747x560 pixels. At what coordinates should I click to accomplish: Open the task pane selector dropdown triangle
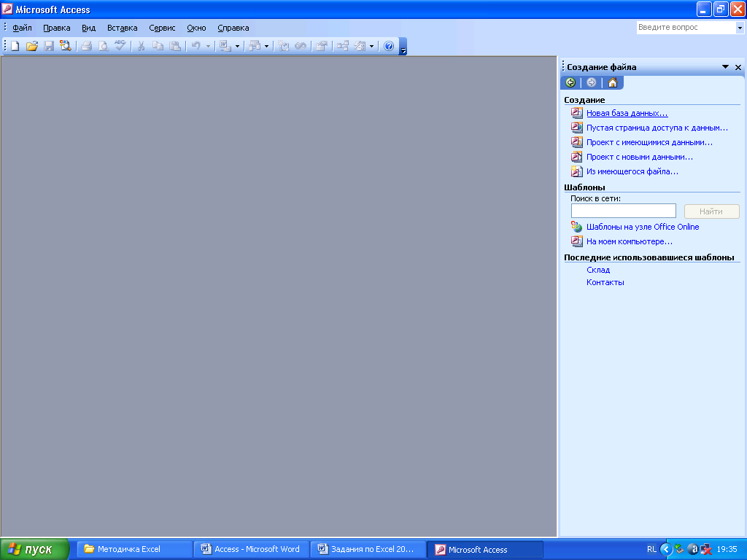click(725, 67)
